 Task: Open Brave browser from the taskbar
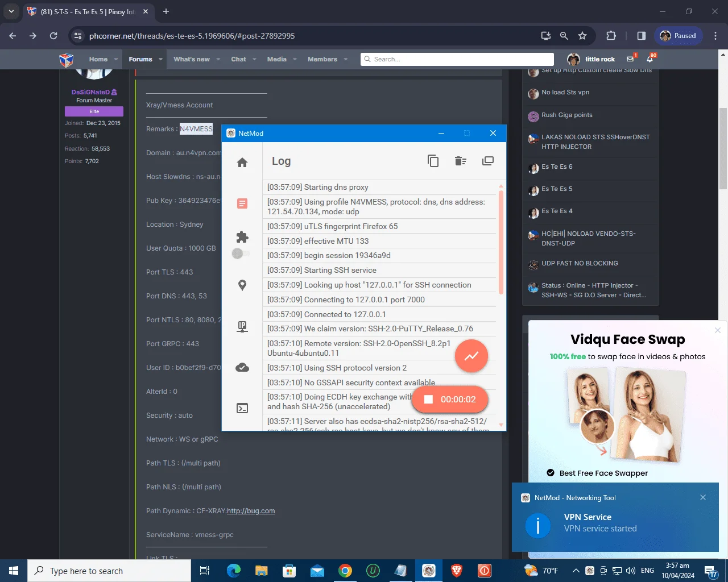[457, 571]
